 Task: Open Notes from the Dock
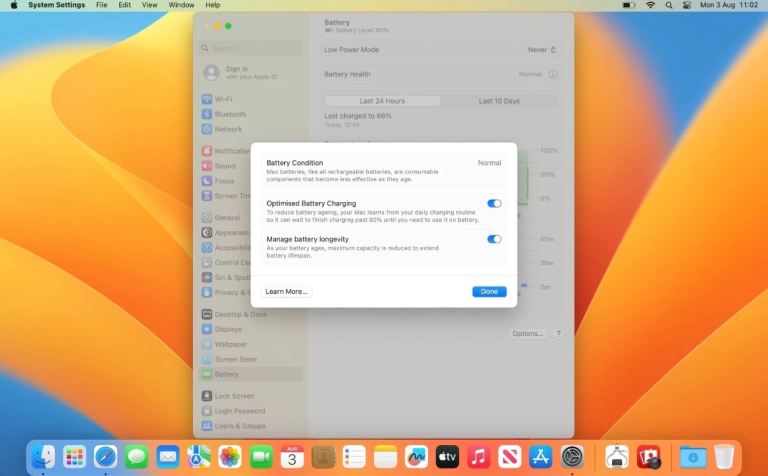click(385, 457)
